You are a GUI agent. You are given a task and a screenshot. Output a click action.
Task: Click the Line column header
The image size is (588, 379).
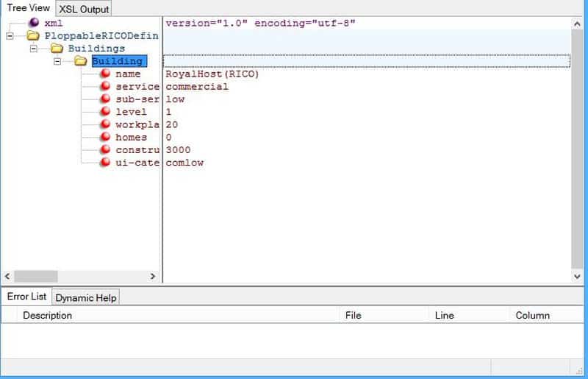(x=444, y=315)
